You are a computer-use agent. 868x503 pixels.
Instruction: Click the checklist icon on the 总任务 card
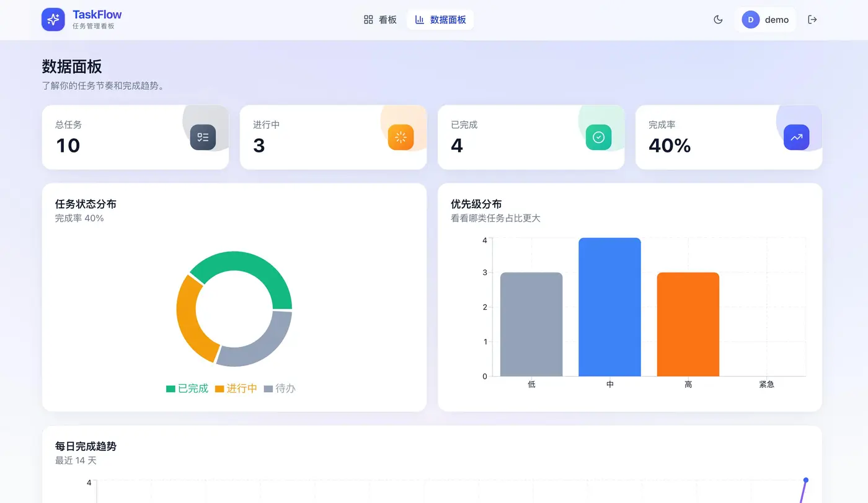(x=203, y=138)
